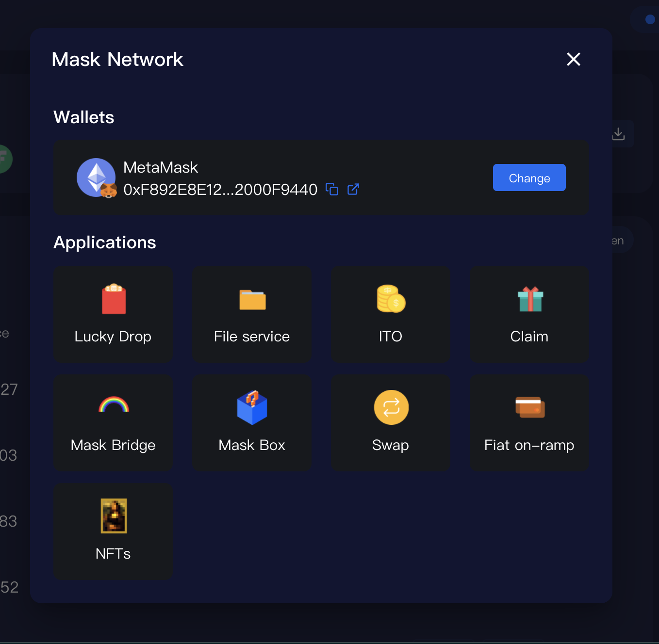Launch the ITO coins application

[x=391, y=314]
